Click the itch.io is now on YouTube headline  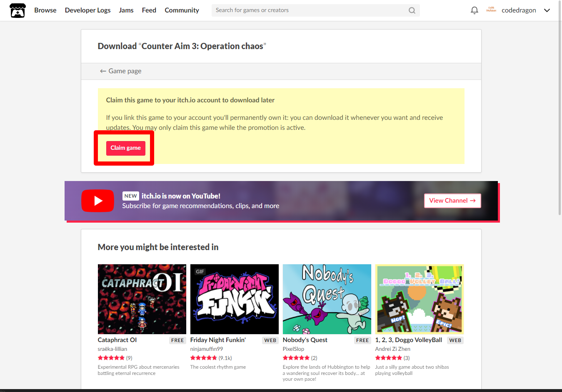click(x=181, y=196)
